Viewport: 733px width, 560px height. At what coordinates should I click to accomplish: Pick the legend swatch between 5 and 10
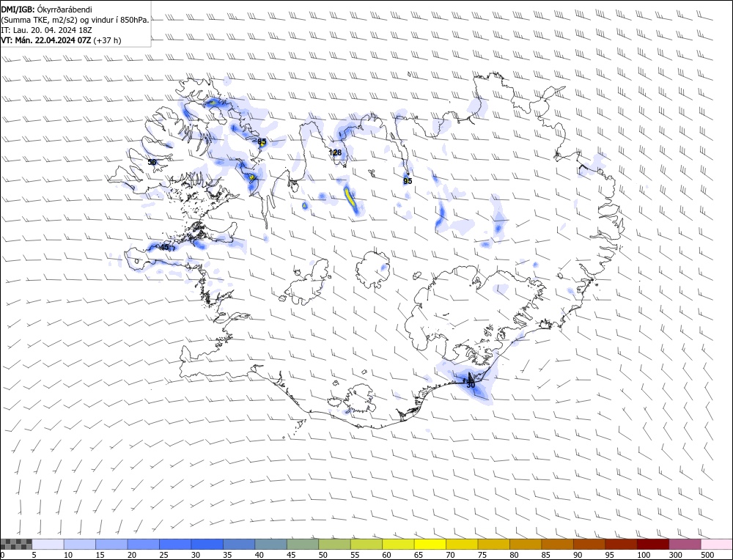click(x=48, y=544)
